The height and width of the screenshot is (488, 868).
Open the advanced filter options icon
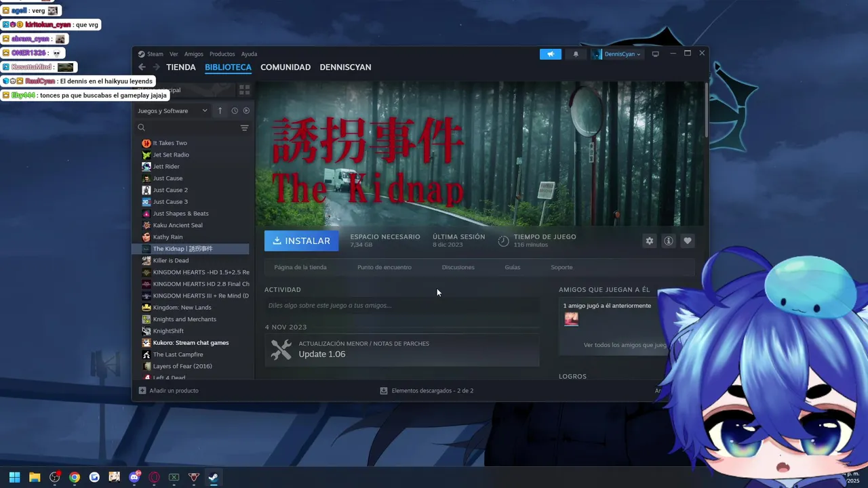(x=244, y=127)
